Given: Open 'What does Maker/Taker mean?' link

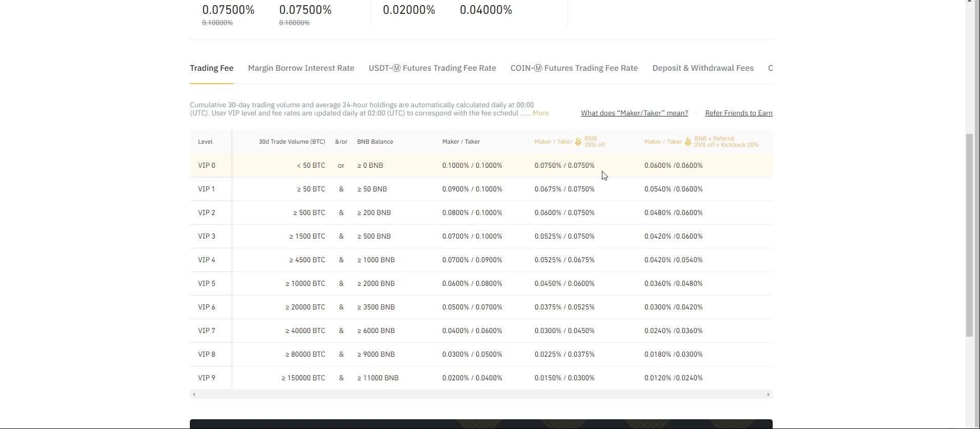Looking at the screenshot, I should (634, 113).
